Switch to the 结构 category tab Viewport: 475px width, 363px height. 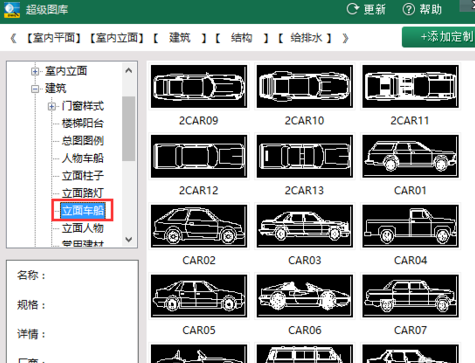coord(242,38)
